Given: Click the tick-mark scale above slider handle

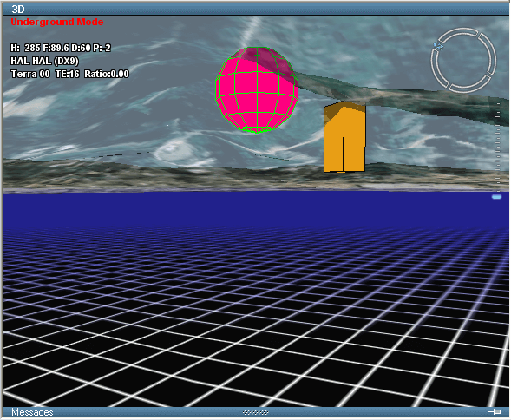Looking at the screenshot, I should point(498,147).
